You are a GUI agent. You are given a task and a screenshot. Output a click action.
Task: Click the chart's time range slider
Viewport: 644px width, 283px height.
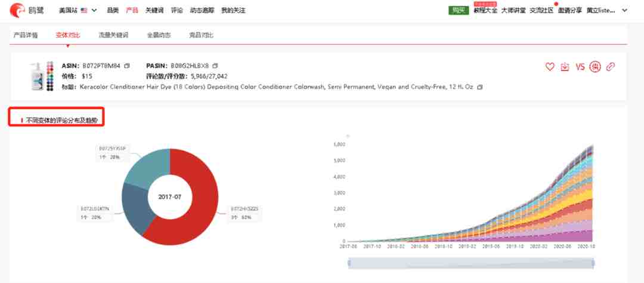tap(471, 263)
